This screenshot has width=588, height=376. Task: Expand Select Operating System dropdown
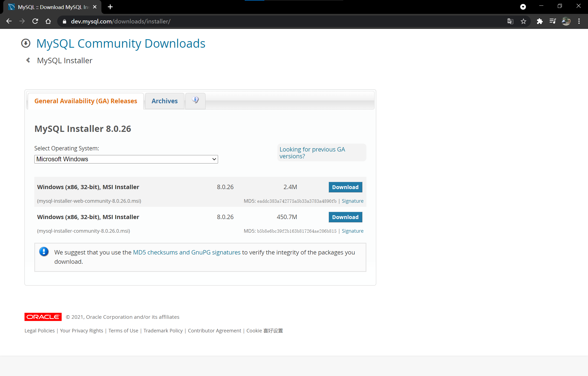tap(126, 159)
